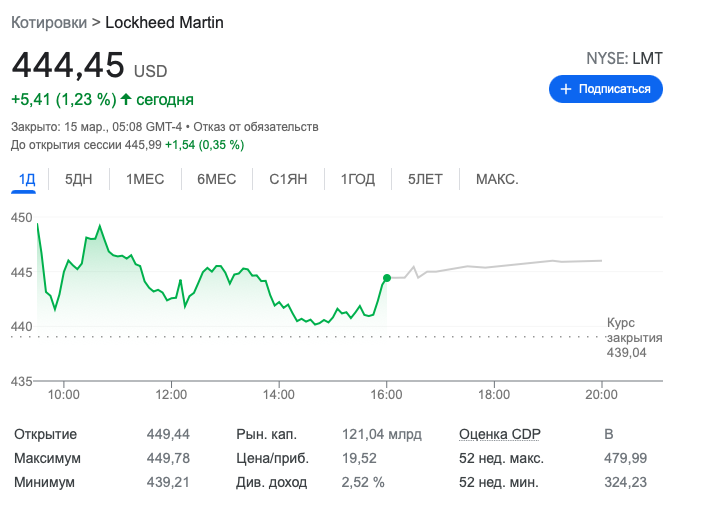Screen dimensions: 706x513
Task: Open Отказ от обязательств link
Action: coord(255,127)
